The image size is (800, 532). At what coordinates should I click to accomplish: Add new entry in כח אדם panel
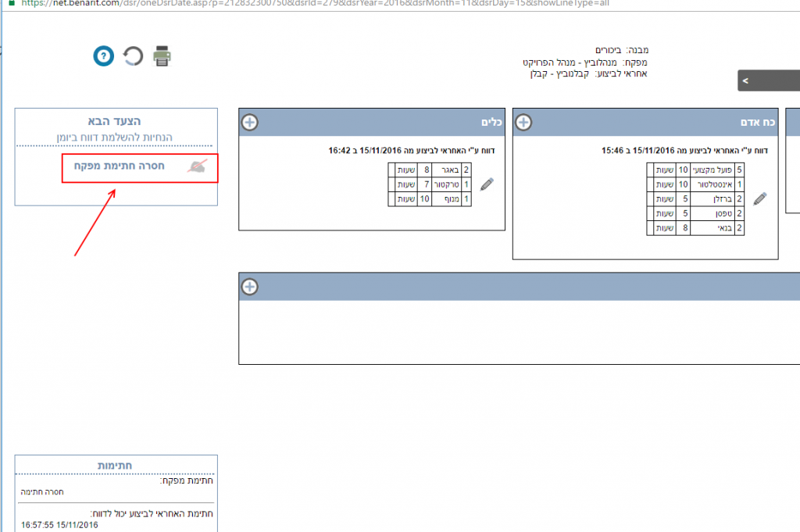pyautogui.click(x=523, y=123)
